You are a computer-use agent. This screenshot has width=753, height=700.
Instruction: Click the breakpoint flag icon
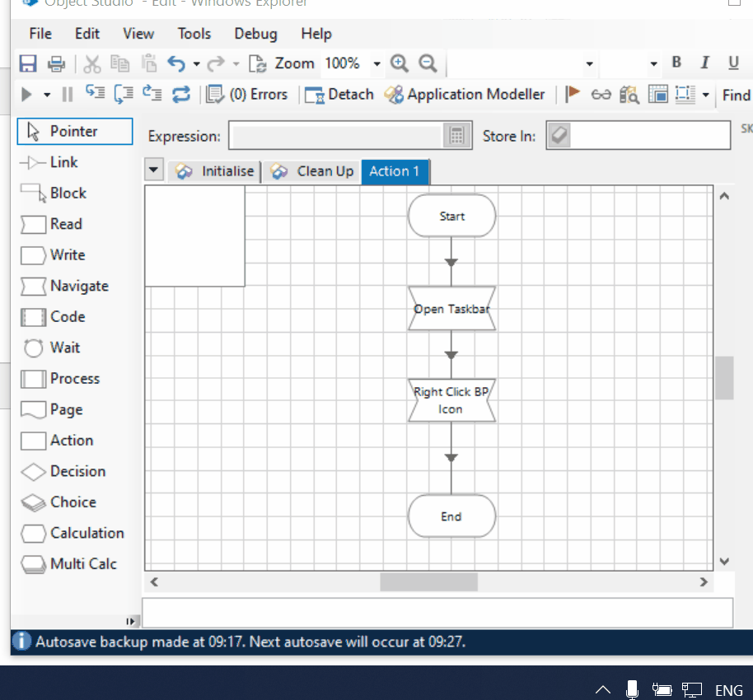click(573, 95)
